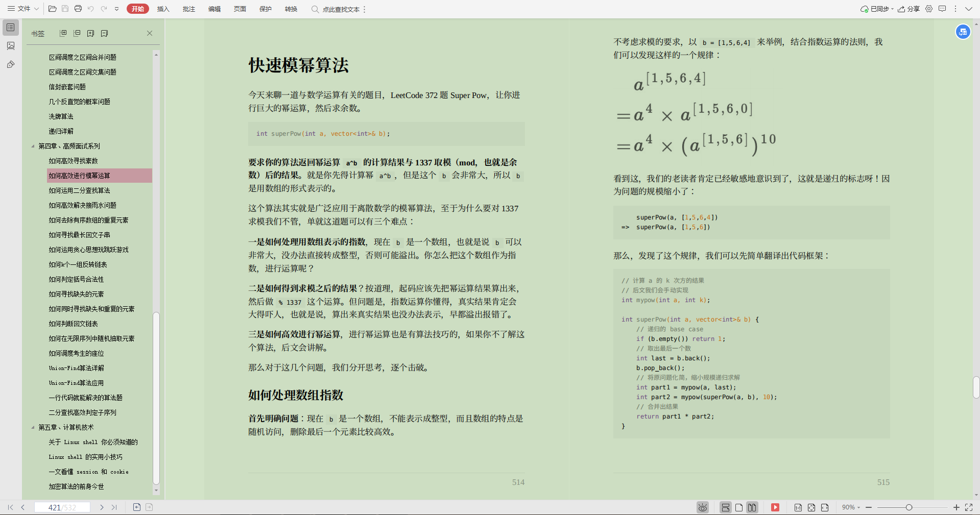Switch to the 批注 tab
This screenshot has width=980, height=515.
pyautogui.click(x=188, y=9)
